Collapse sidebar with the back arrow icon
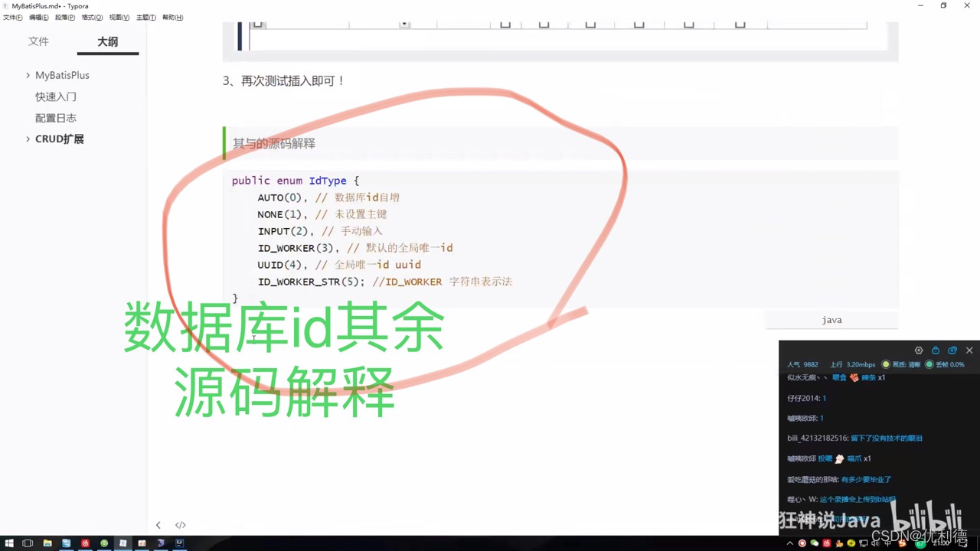This screenshot has height=551, width=980. click(158, 525)
